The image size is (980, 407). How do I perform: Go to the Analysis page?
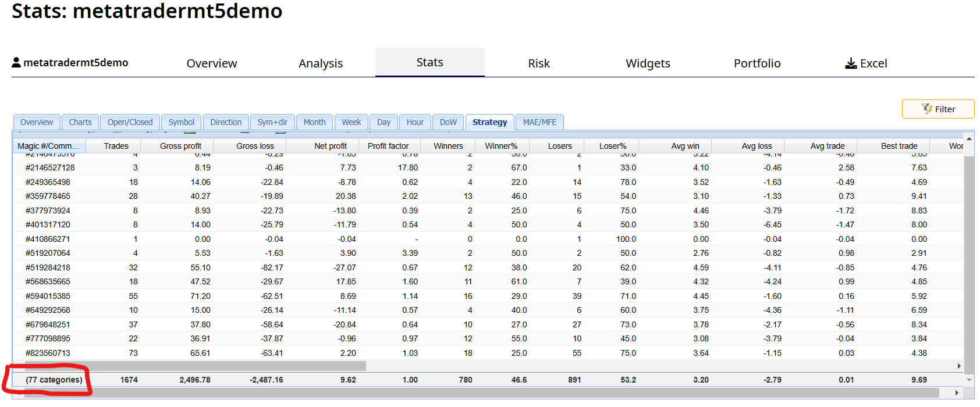tap(321, 63)
